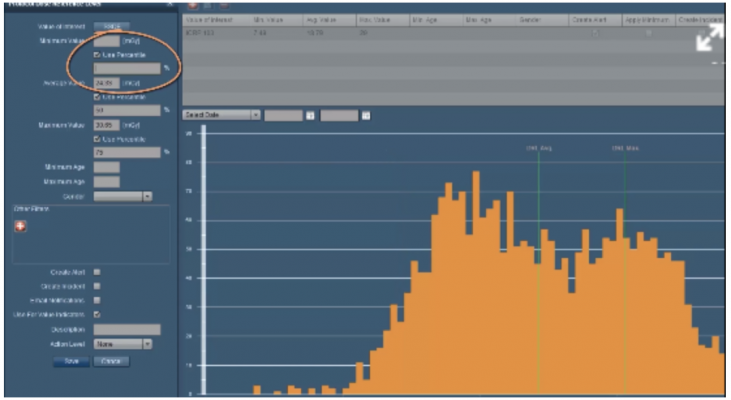Viewport: 731px width, 400px height.
Task: Open the calendar picker for the second date field
Action: (x=366, y=115)
